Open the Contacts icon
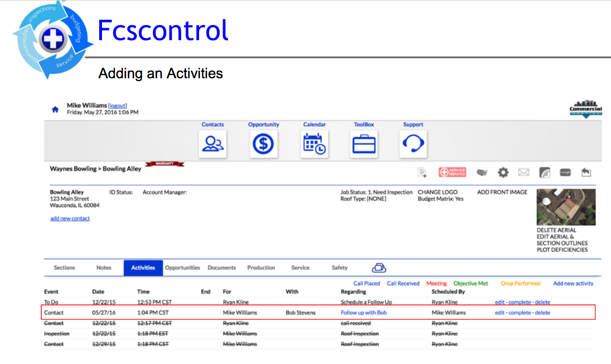The image size is (611, 364). point(212,144)
